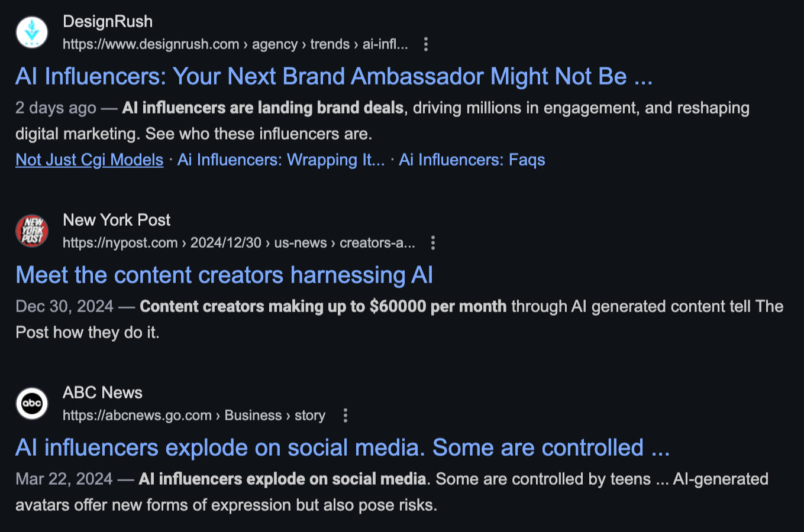This screenshot has height=532, width=804.
Task: Click the ABC News site name
Action: (102, 393)
